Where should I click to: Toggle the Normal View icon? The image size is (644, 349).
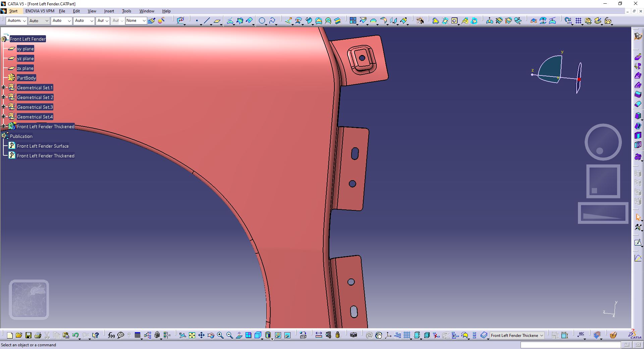[239, 335]
